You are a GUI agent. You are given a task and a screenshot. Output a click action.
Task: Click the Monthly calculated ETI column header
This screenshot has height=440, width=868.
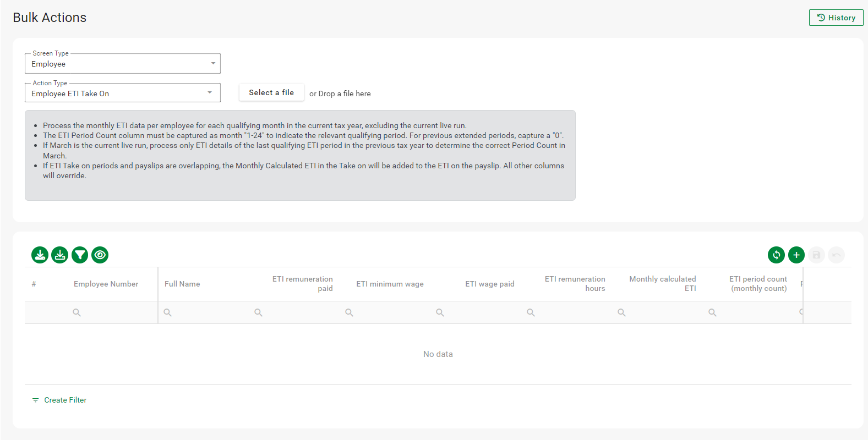[662, 283]
